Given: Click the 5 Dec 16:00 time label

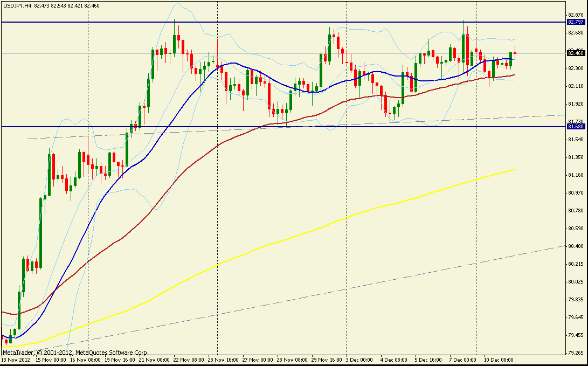Looking at the screenshot, I should (x=428, y=360).
